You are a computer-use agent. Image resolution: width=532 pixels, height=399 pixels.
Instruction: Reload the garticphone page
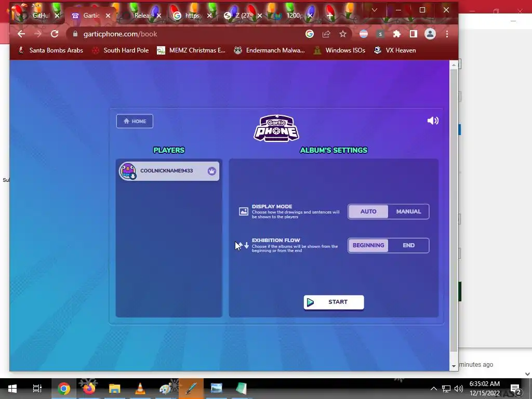click(x=55, y=34)
